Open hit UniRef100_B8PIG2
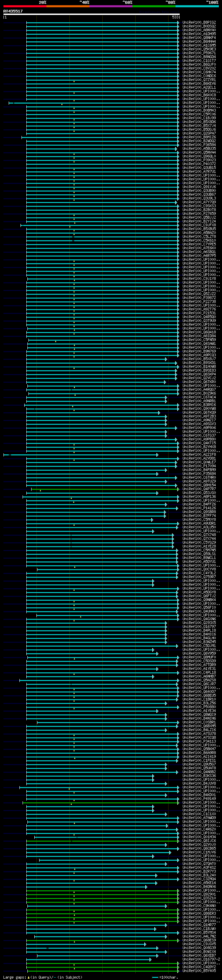The image size is (222, 980). click(199, 23)
